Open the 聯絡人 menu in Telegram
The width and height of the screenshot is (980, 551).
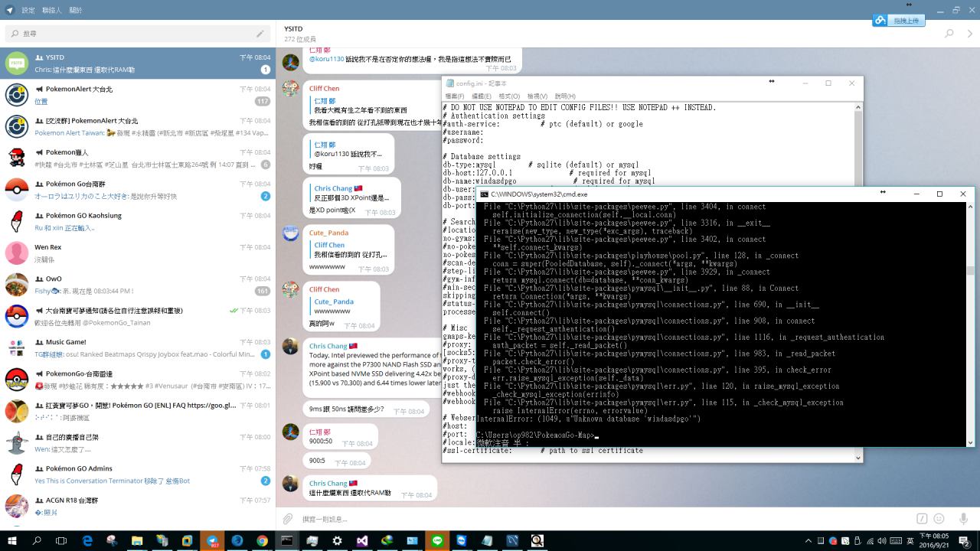coord(52,11)
